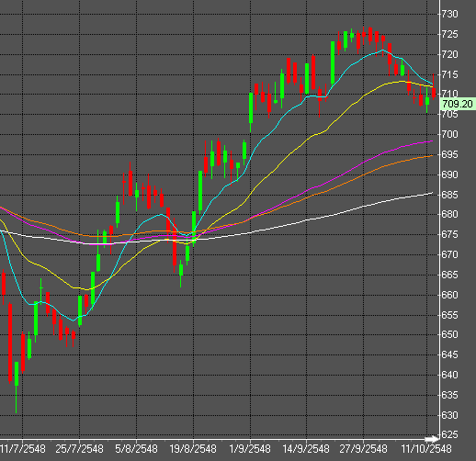Viewport: 476px width, 461px height.
Task: Click the white scroll arrow at bottom right
Action: 432,439
